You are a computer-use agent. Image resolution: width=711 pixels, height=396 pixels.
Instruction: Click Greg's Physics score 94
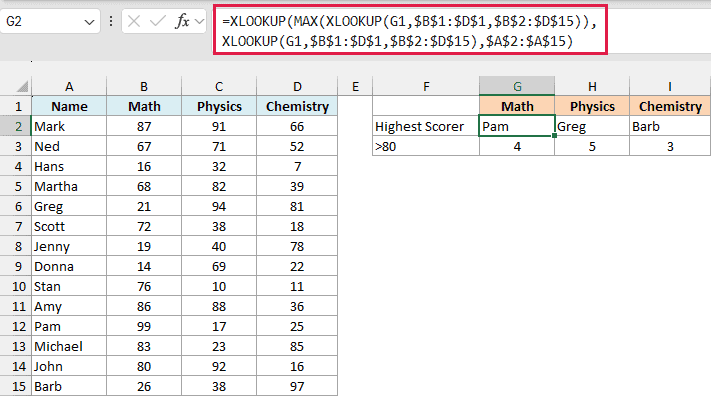coord(219,206)
